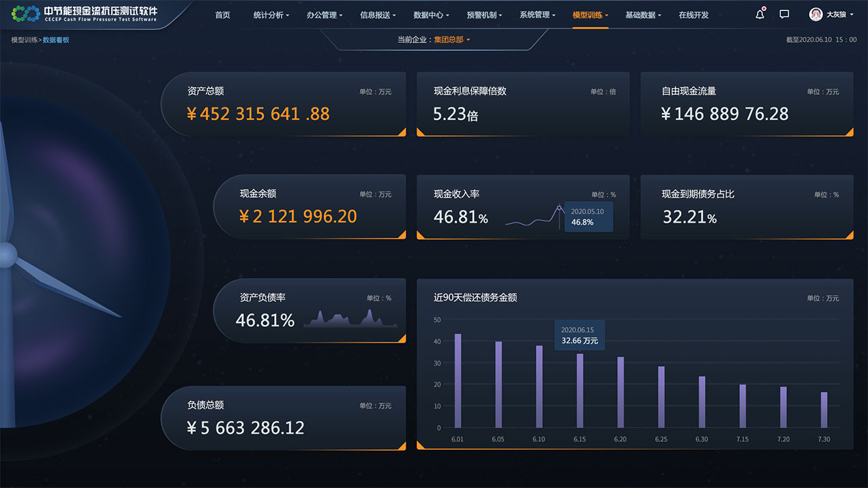
Task: Click the red notification badge on the bell
Action: pos(764,8)
